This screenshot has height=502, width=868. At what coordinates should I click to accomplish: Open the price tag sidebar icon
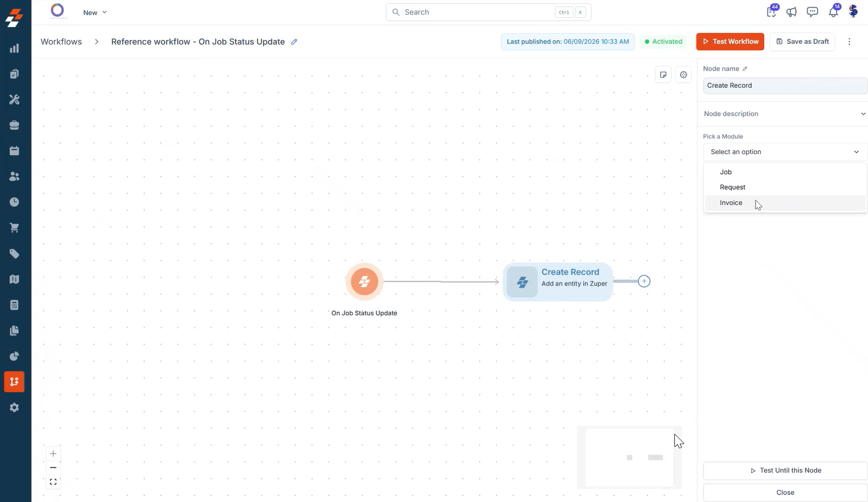(x=15, y=254)
